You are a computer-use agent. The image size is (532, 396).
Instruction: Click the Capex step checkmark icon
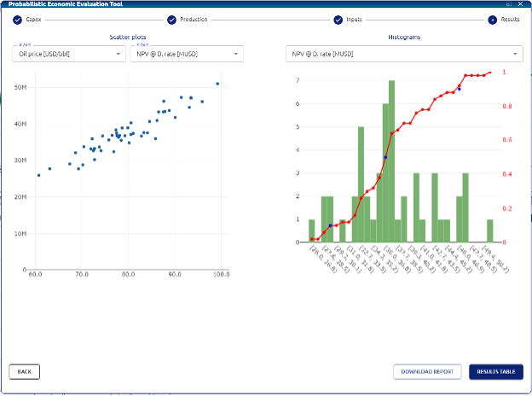pyautogui.click(x=18, y=19)
